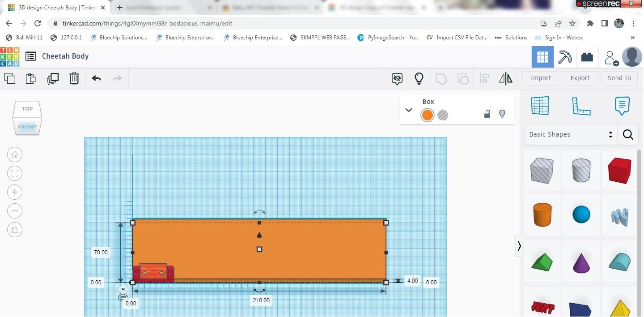Select the Workplane tool
Viewport: 644px width, 317px height.
pos(540,106)
